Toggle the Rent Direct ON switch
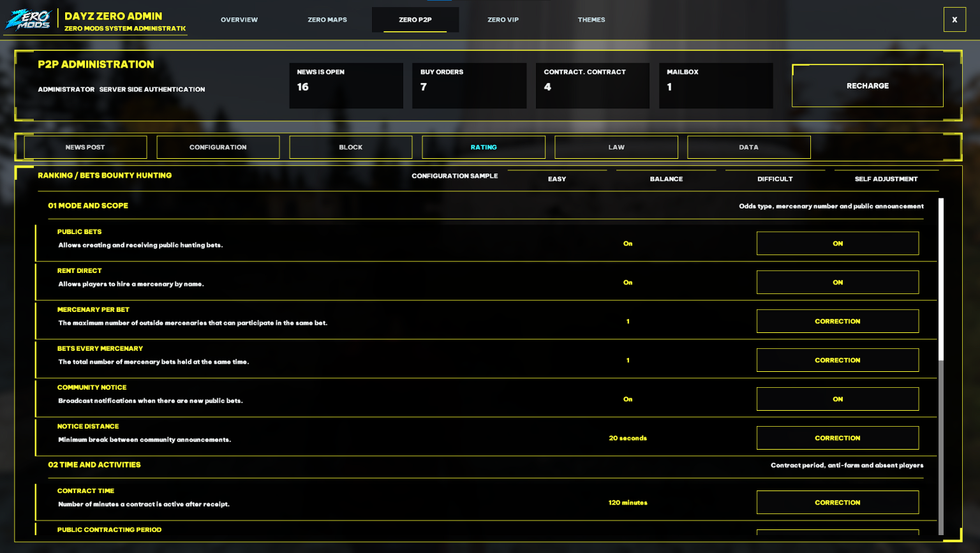Screen dimensions: 980x553 pyautogui.click(x=838, y=283)
